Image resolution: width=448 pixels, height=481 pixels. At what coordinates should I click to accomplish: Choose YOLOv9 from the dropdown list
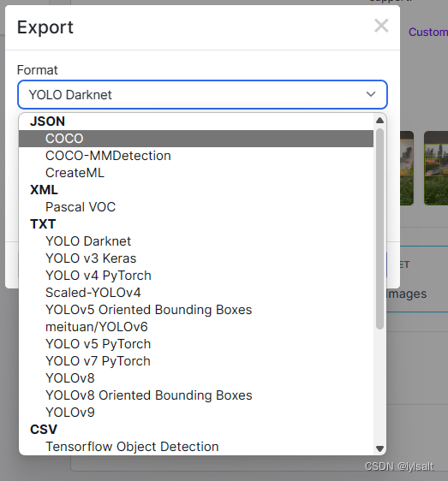[x=196, y=413]
